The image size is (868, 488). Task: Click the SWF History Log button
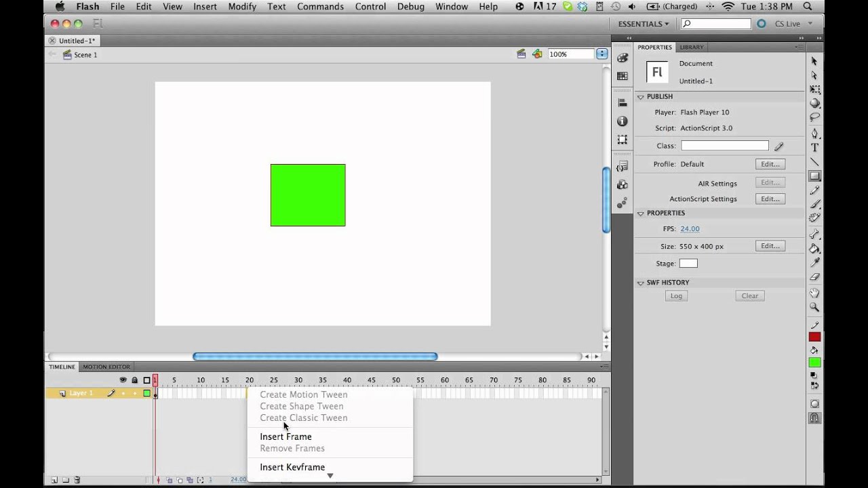pos(676,296)
